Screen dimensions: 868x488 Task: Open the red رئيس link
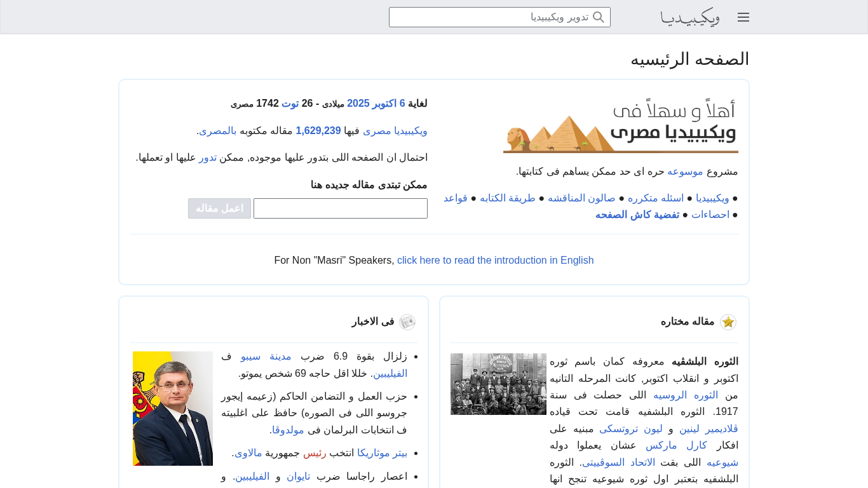tap(315, 453)
